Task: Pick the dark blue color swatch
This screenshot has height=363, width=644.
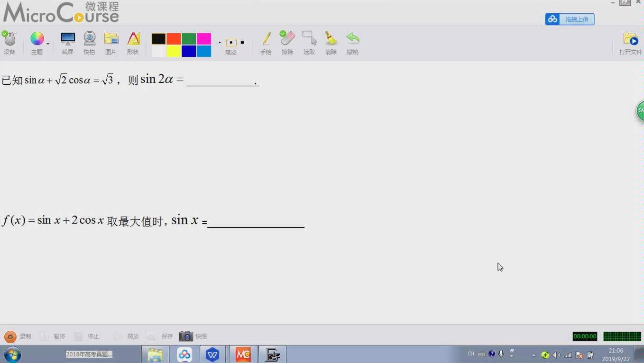Action: (x=189, y=51)
